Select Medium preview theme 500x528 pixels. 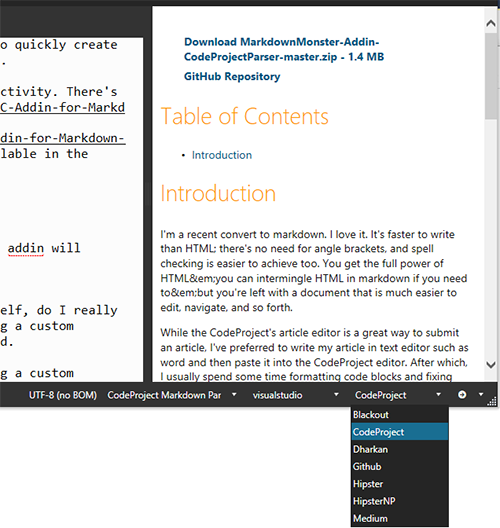click(400, 518)
